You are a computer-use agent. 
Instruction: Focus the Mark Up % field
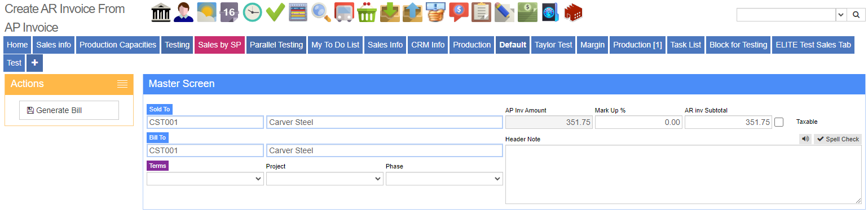[x=638, y=122]
